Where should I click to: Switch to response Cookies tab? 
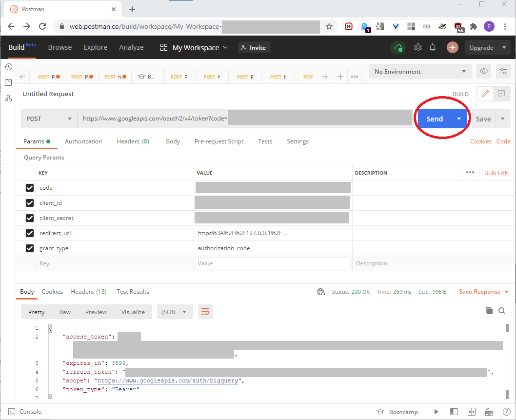pyautogui.click(x=52, y=292)
